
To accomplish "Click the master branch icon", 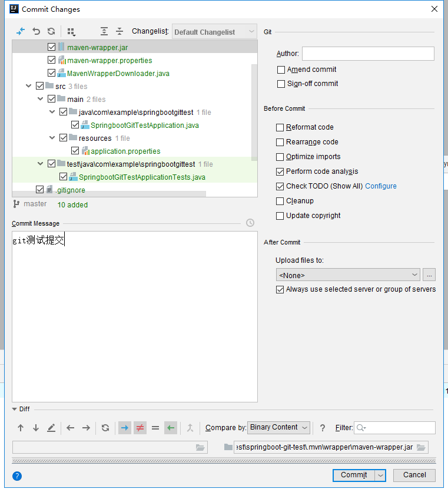I will click(x=16, y=204).
